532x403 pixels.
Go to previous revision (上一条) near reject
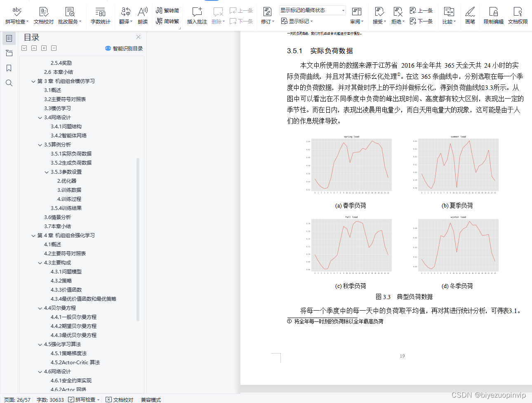pos(421,10)
